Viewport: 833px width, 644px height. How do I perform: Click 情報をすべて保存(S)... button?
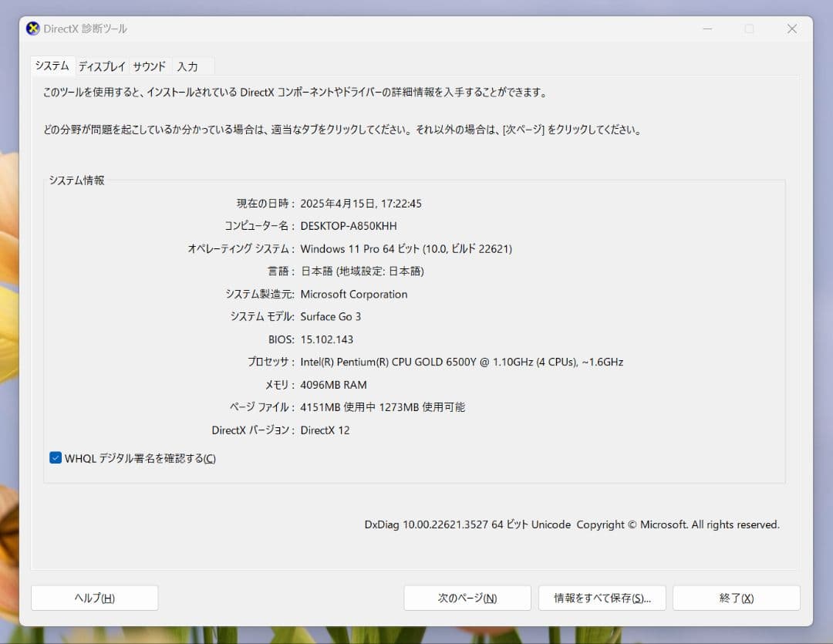click(602, 598)
